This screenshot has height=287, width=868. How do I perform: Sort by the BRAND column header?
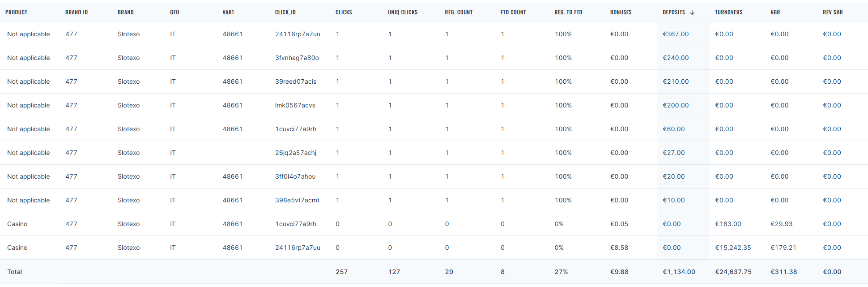pos(126,13)
